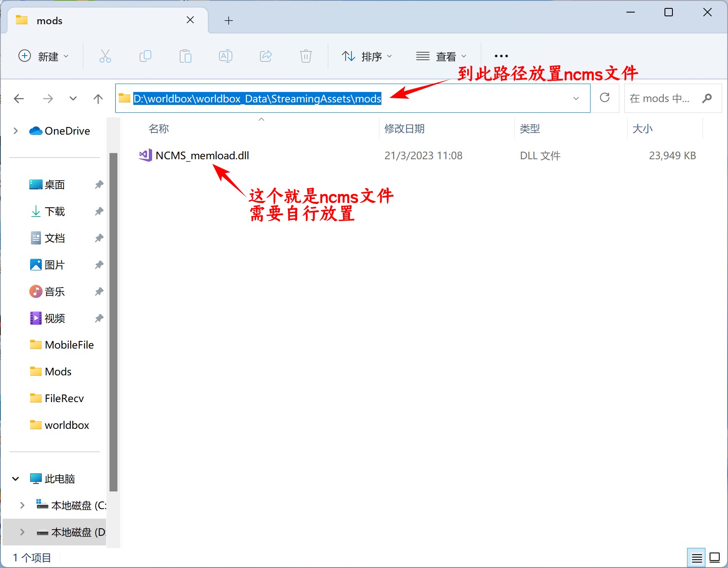
Task: Refresh the mods folder
Action: [x=605, y=98]
